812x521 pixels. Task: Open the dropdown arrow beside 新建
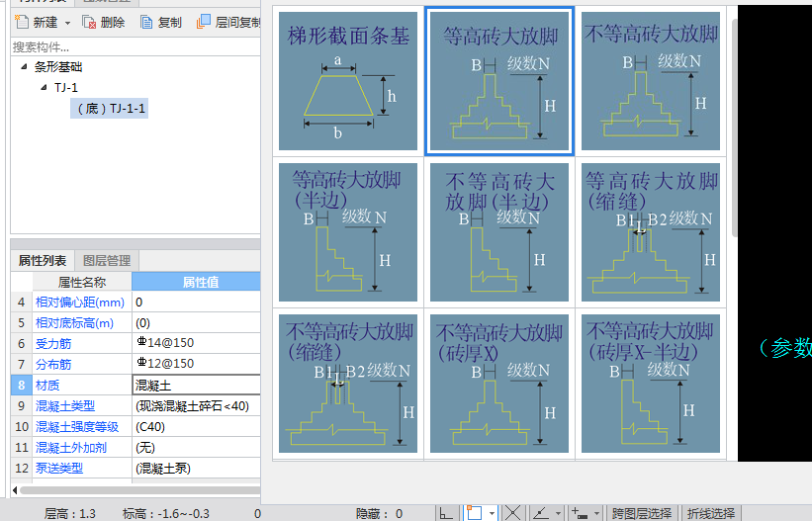pyautogui.click(x=67, y=23)
